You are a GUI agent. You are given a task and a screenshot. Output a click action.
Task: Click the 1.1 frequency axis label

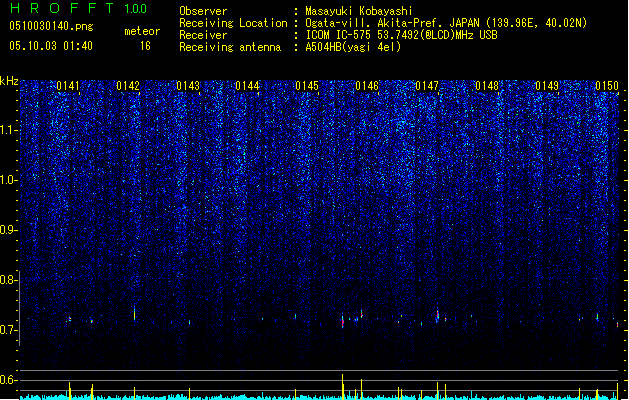pos(9,130)
